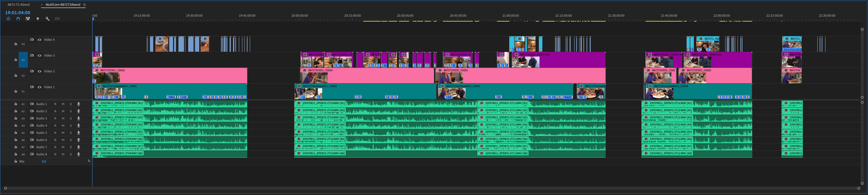Open timeline display settings wrench
Viewport: 868px width, 195px height.
[x=48, y=19]
